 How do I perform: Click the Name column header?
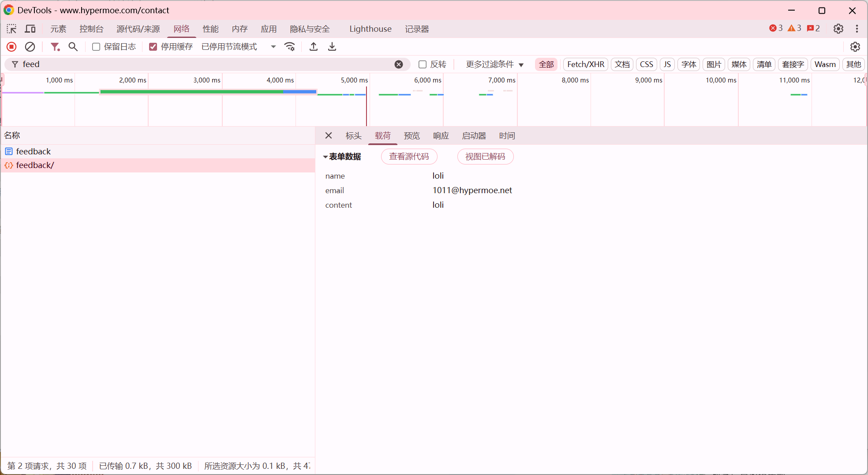(158, 135)
